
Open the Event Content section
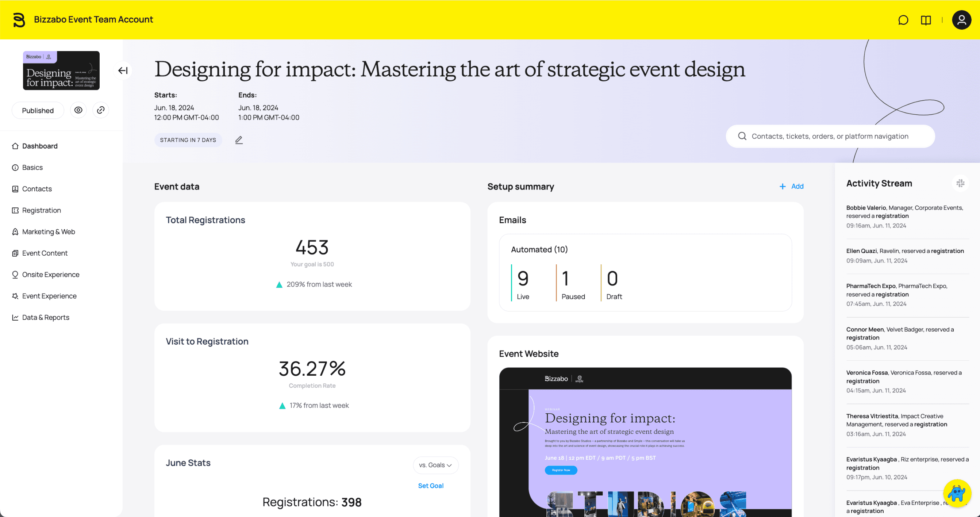(45, 253)
